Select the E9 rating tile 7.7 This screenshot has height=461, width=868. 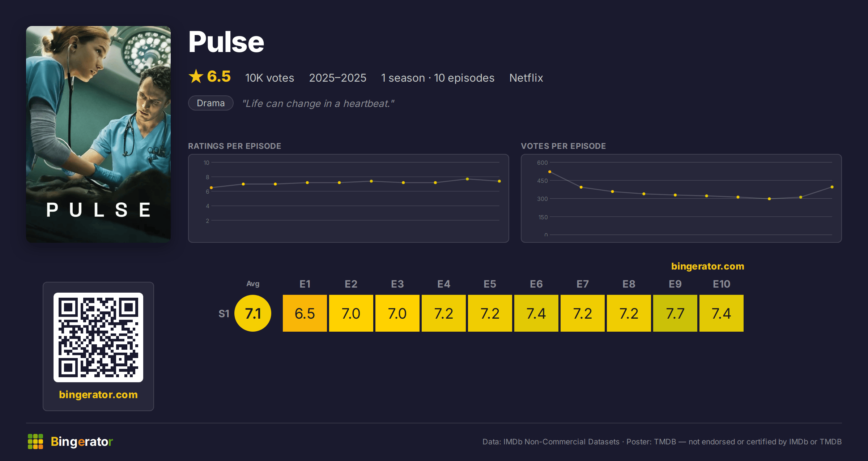pyautogui.click(x=675, y=313)
